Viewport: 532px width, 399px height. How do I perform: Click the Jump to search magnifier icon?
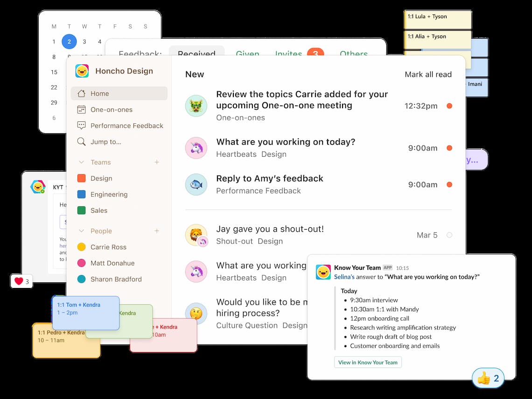82,142
